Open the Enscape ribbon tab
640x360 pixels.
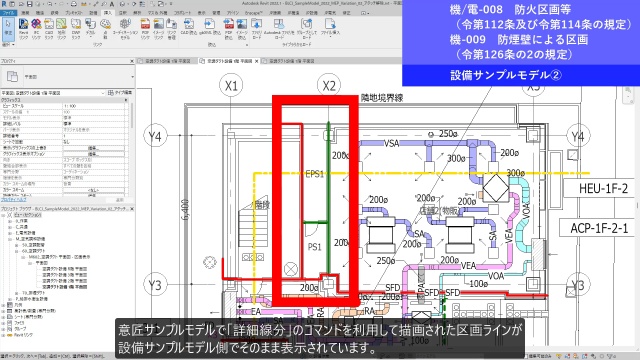(253, 13)
